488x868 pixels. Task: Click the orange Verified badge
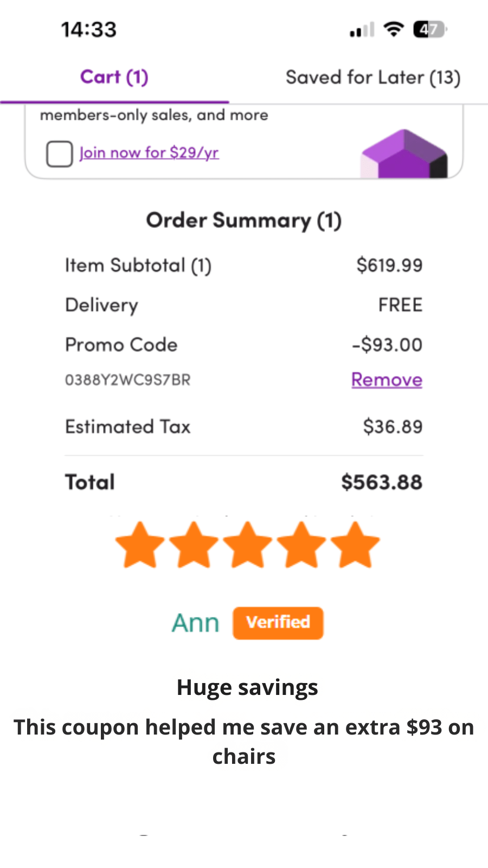[x=278, y=622]
